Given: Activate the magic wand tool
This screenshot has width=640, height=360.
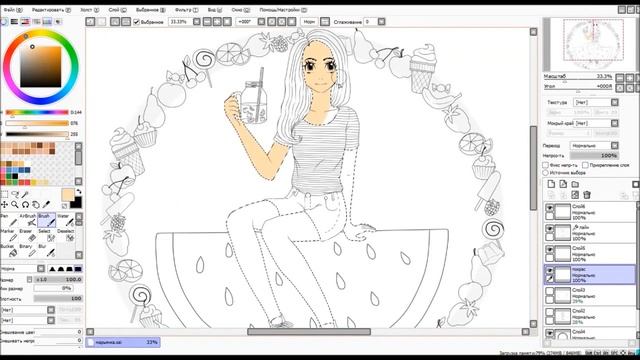Looking at the screenshot, I should [25, 194].
